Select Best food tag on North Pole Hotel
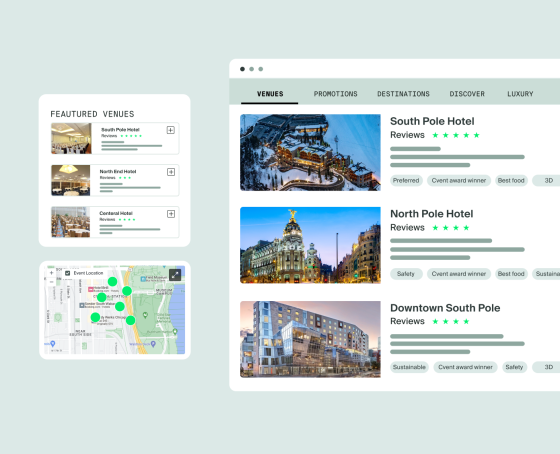This screenshot has width=560, height=454. point(511,274)
